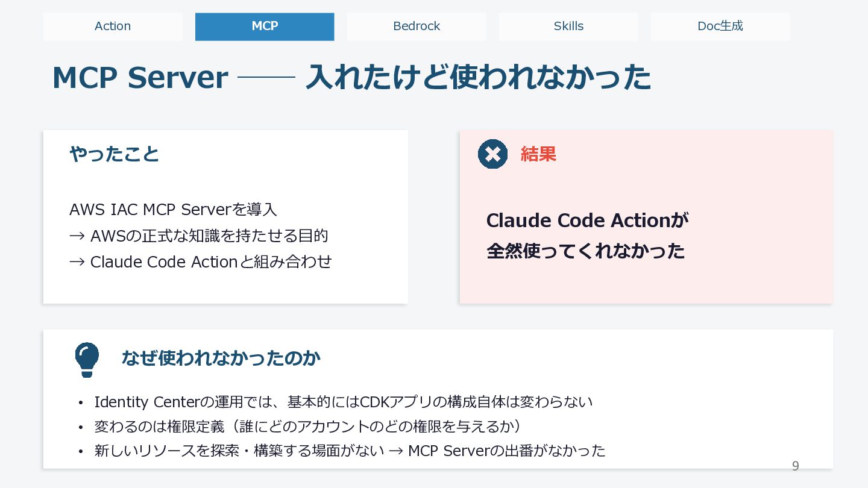
Task: Select the bullet starting with Identity Centerの運用では
Action: (x=344, y=402)
